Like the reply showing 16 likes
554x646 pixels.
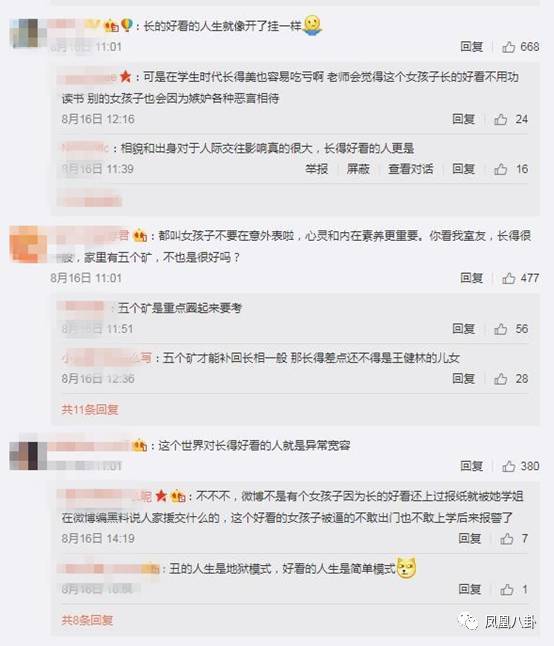(x=500, y=169)
